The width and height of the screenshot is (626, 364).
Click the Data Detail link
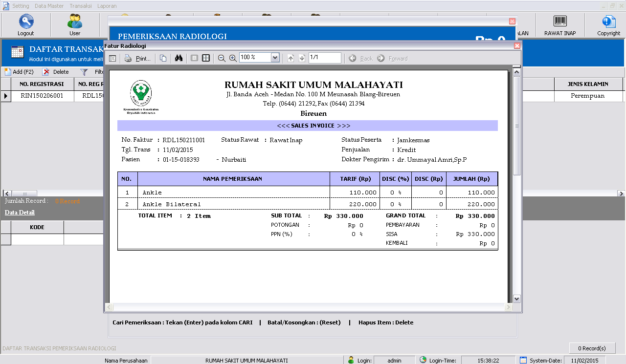pos(20,213)
